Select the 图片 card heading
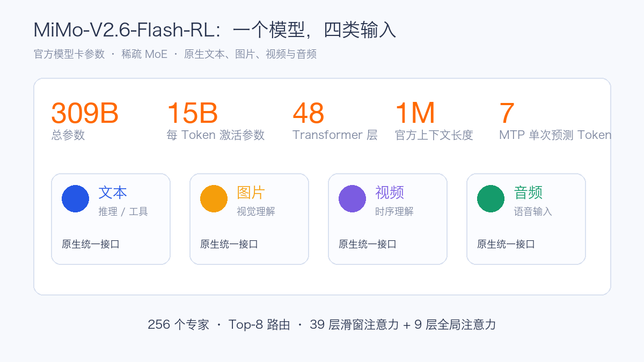This screenshot has height=362, width=644. [251, 192]
